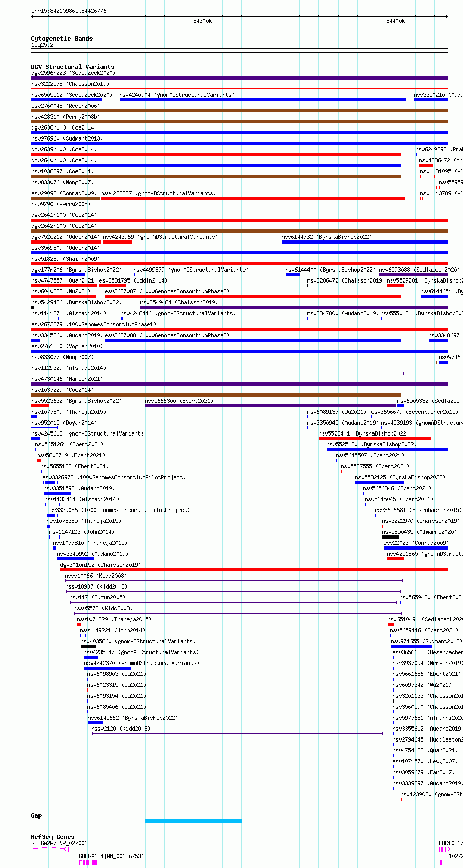Screen dimensions: 463x868
Task: Select nsv5429426 (ByrskaBishop2022) variant
Action: [x=76, y=303]
